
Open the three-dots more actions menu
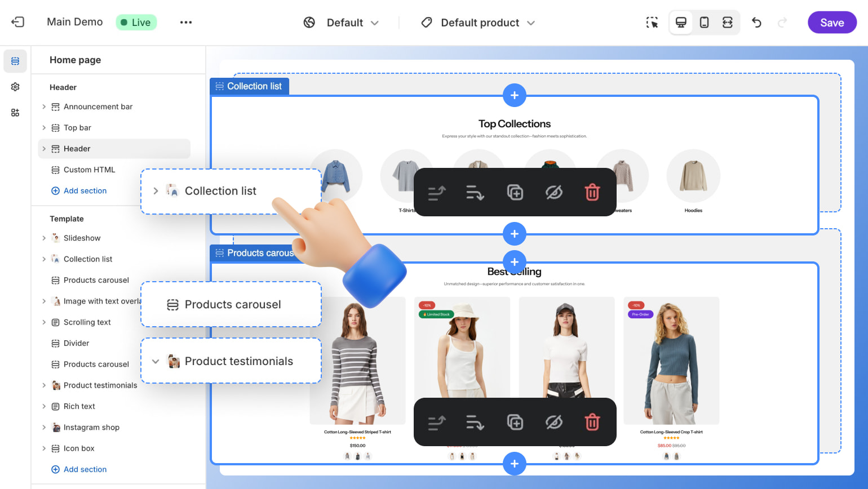[x=186, y=23]
